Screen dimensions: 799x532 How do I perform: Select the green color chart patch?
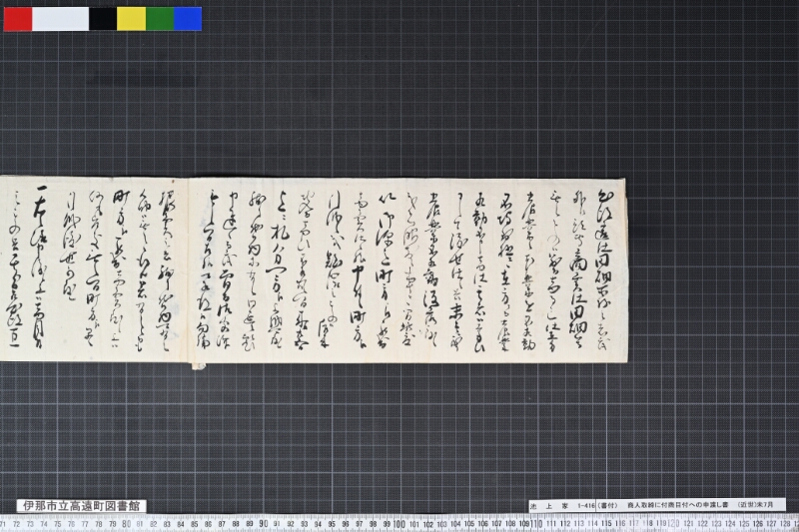click(x=160, y=19)
